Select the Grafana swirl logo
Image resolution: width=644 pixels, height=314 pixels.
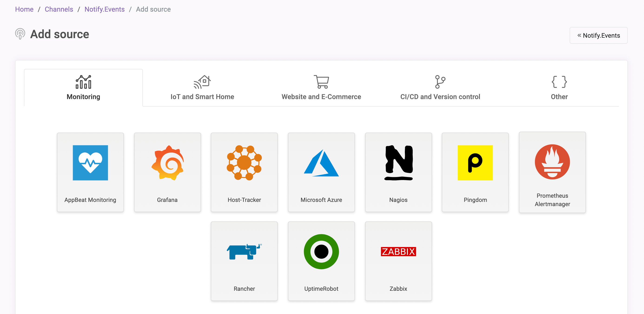point(168,163)
